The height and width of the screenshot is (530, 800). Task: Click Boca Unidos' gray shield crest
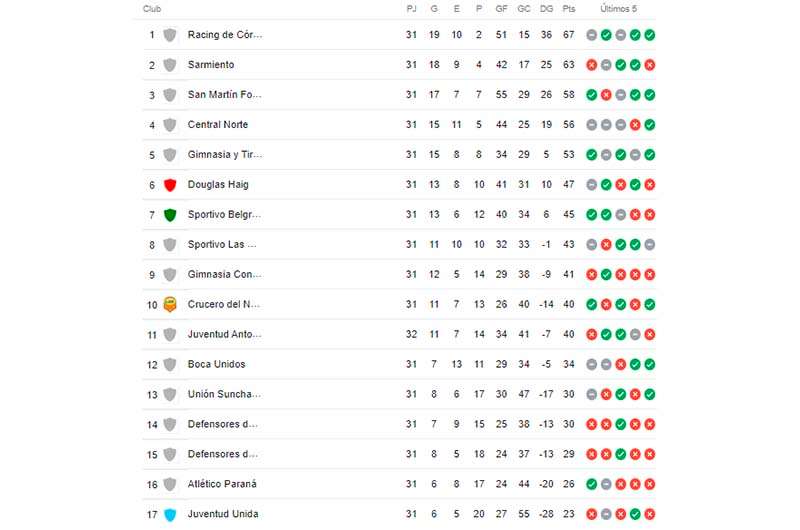point(170,364)
